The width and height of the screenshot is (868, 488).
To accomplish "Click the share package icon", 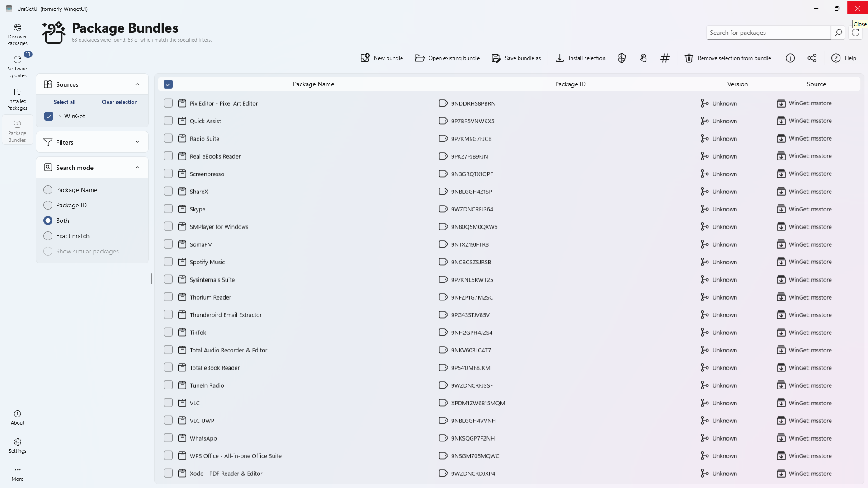I will tap(812, 58).
